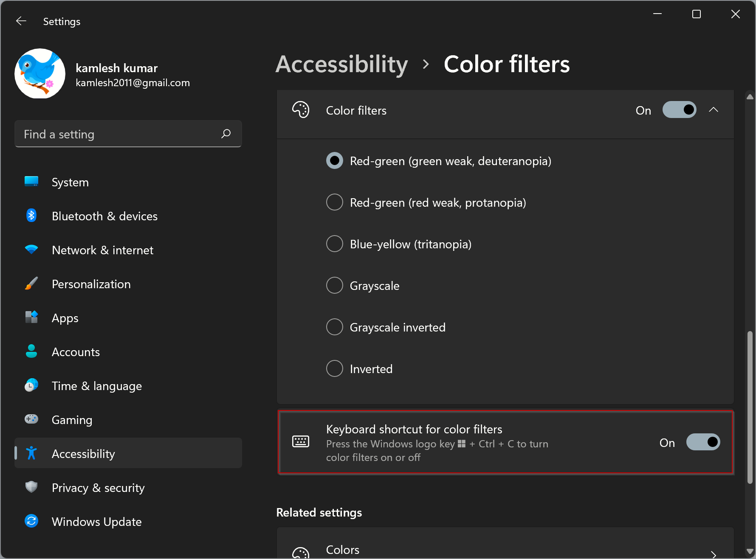Choose Grayscale inverted filter
The width and height of the screenshot is (756, 559).
tap(335, 327)
